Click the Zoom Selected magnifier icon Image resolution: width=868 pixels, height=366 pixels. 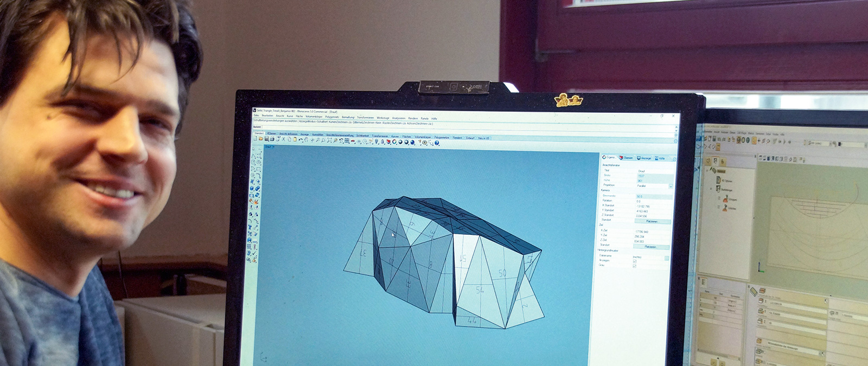[335, 140]
